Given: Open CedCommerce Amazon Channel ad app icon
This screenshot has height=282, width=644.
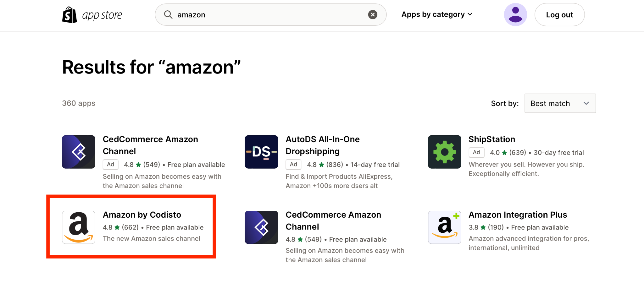Looking at the screenshot, I should pyautogui.click(x=79, y=152).
